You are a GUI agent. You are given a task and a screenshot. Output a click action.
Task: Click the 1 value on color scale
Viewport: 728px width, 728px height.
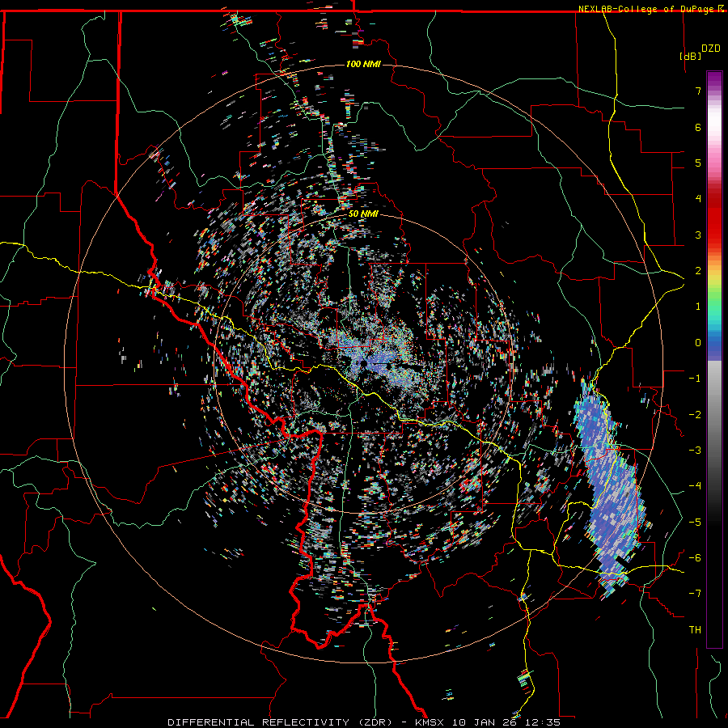point(698,307)
